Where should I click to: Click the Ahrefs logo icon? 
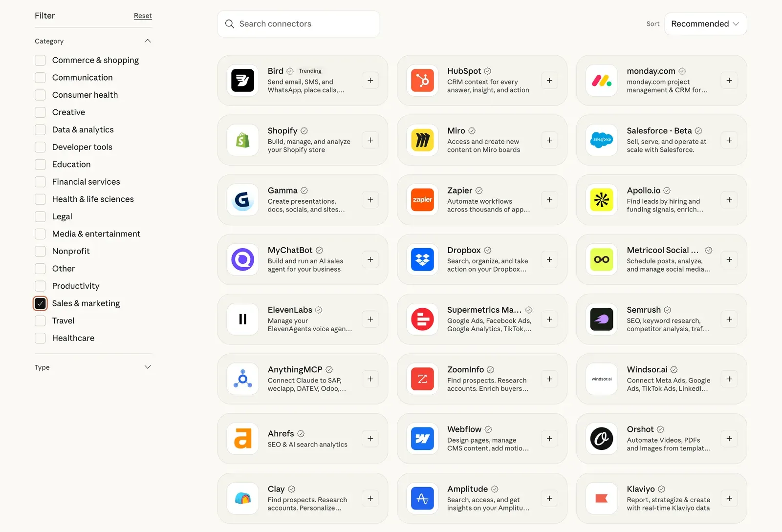243,439
